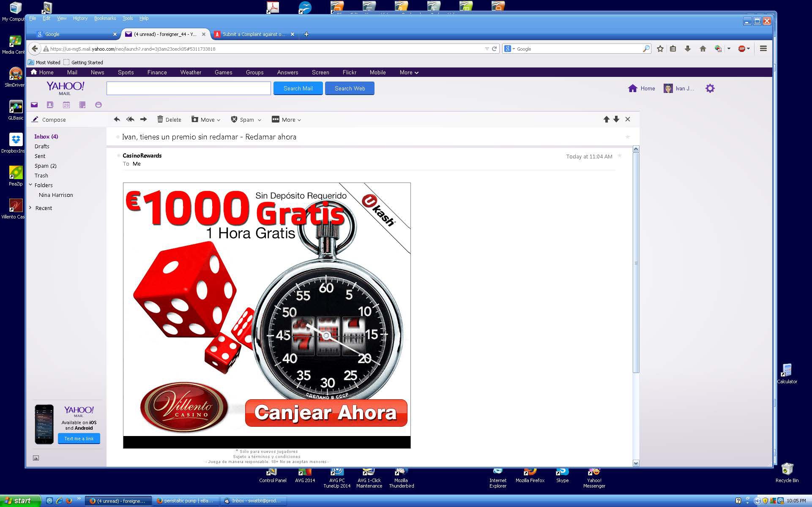Switch to the peristaltic pump eBay taskbar window

[x=186, y=501]
